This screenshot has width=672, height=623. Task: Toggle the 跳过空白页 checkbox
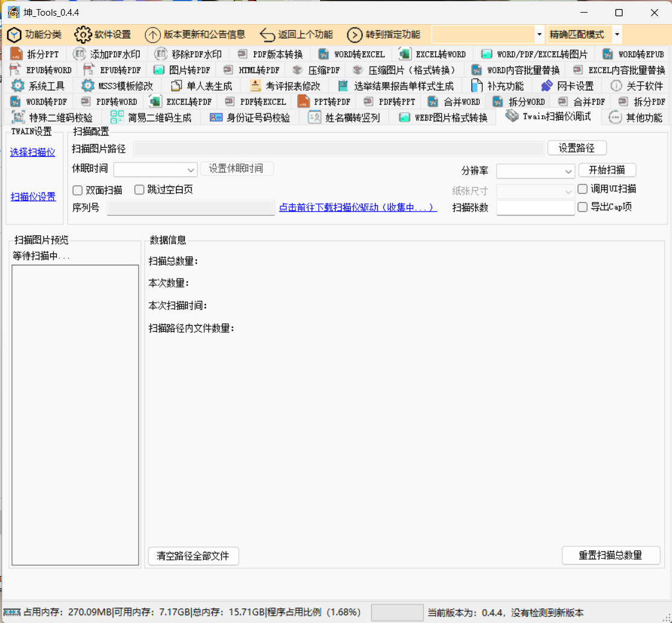point(139,190)
